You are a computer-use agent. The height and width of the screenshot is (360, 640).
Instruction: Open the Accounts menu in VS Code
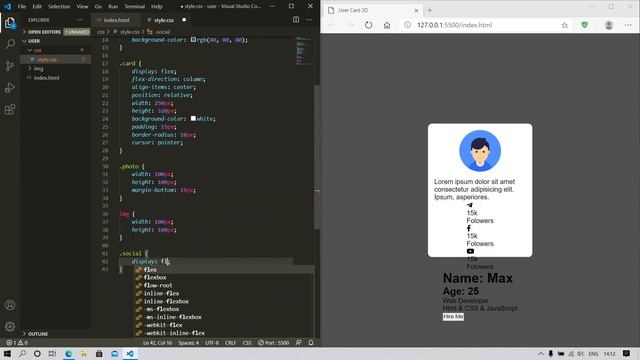click(x=10, y=305)
